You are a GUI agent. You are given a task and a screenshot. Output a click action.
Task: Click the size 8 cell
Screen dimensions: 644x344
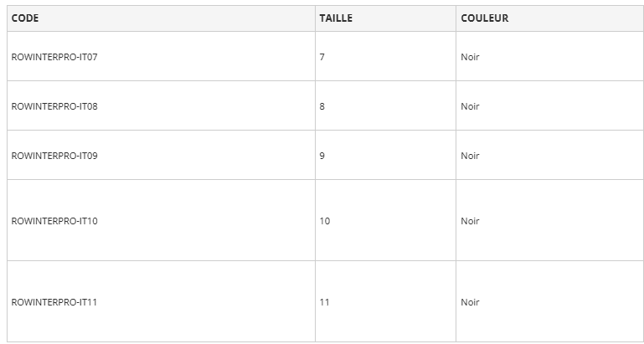pos(322,106)
